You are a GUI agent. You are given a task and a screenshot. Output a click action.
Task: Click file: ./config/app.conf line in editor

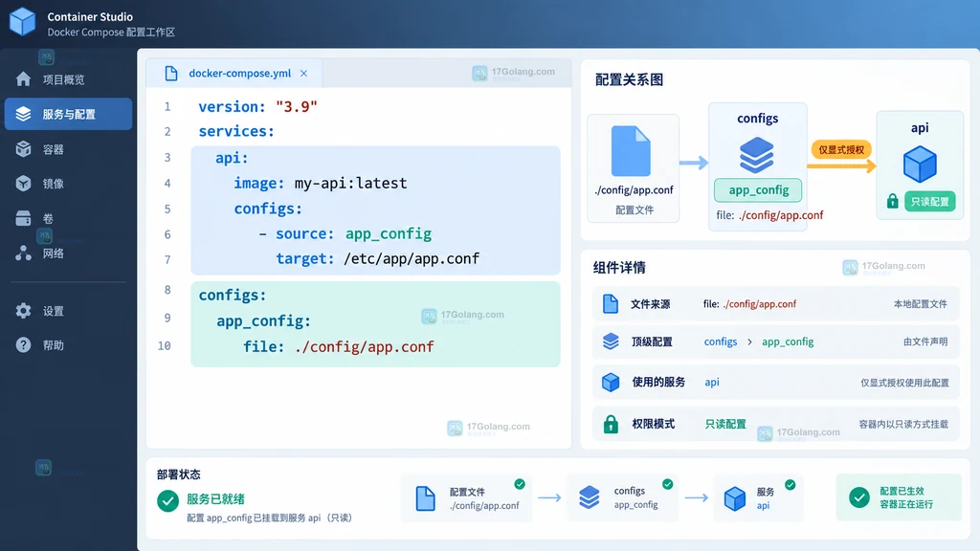click(338, 346)
